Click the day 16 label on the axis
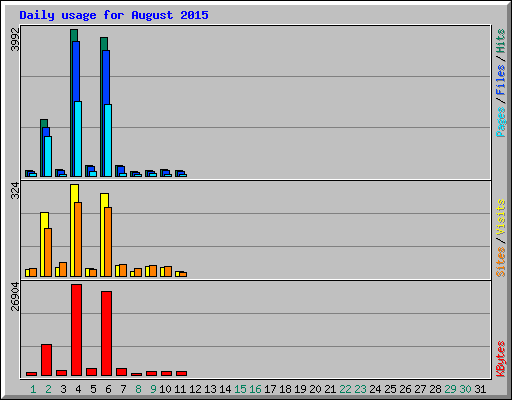The width and height of the screenshot is (512, 400). pyautogui.click(x=255, y=389)
